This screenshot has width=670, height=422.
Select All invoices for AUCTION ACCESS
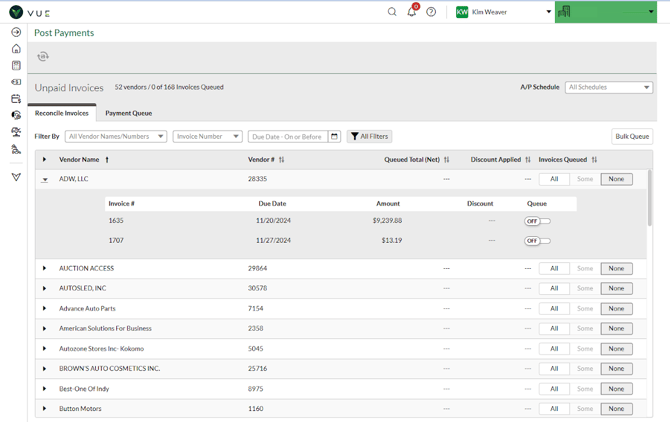[554, 268]
